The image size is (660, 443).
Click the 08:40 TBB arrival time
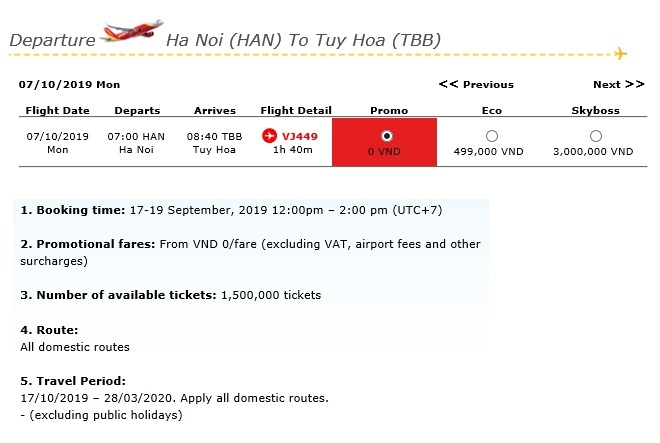coord(215,136)
